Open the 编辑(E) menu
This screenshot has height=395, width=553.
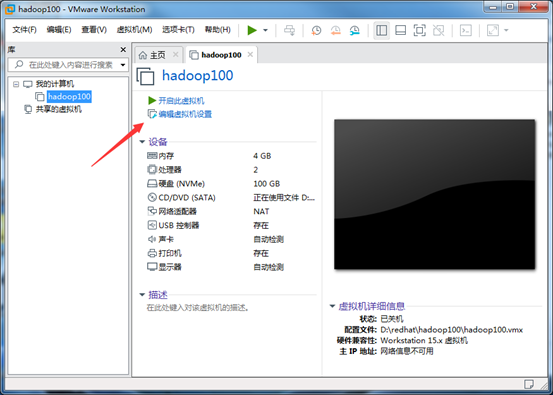coord(59,30)
